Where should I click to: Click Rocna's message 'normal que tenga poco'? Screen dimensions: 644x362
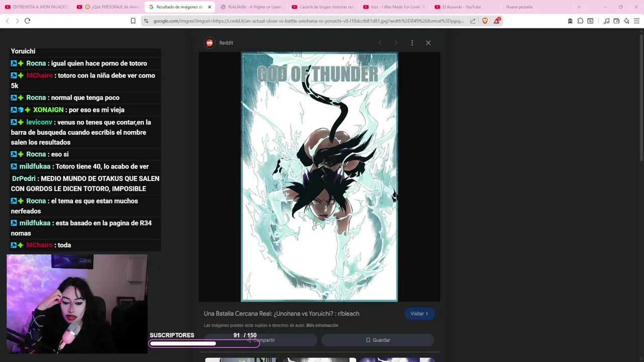(85, 98)
